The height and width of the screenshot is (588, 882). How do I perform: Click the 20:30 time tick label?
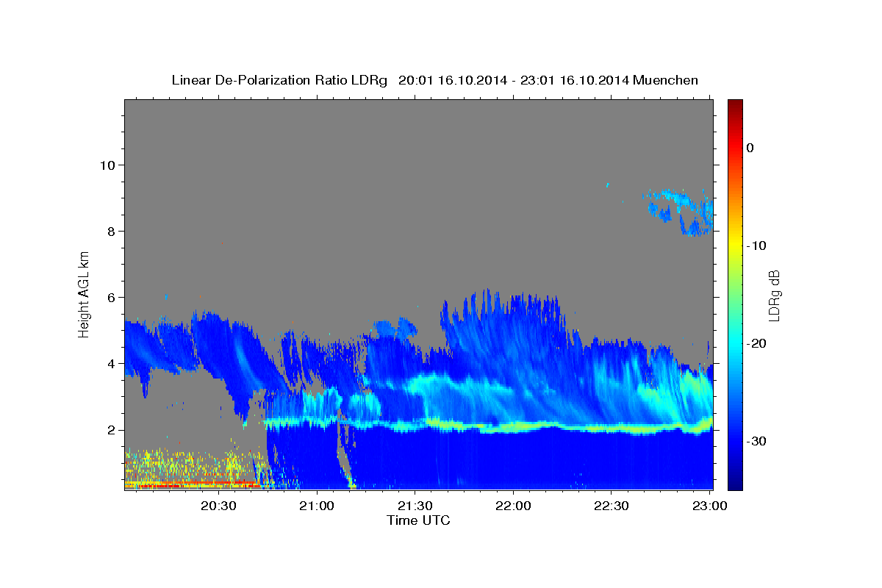click(218, 506)
